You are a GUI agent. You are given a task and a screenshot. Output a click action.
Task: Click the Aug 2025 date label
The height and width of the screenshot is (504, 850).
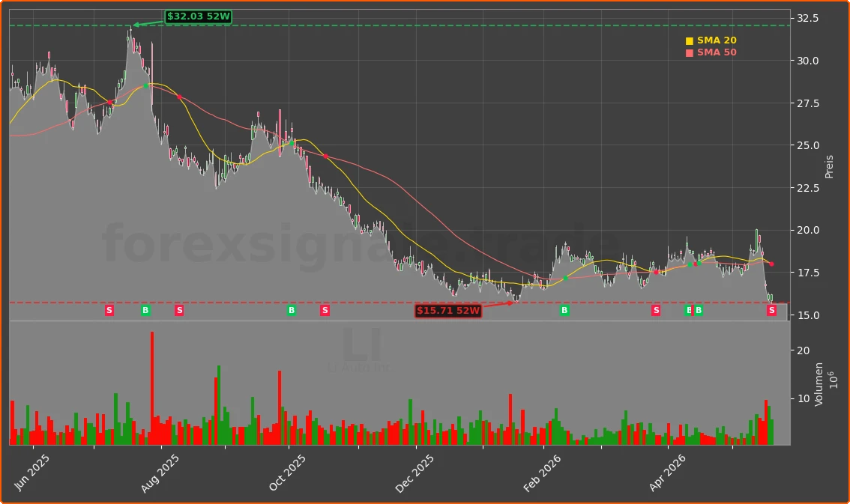[160, 473]
